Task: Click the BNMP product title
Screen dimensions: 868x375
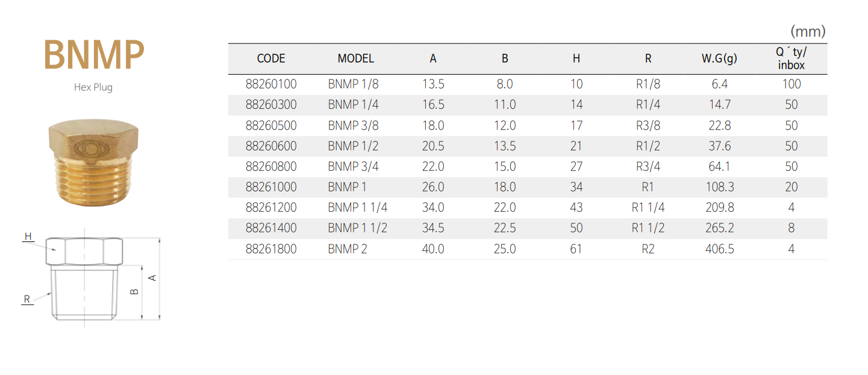Action: (93, 55)
